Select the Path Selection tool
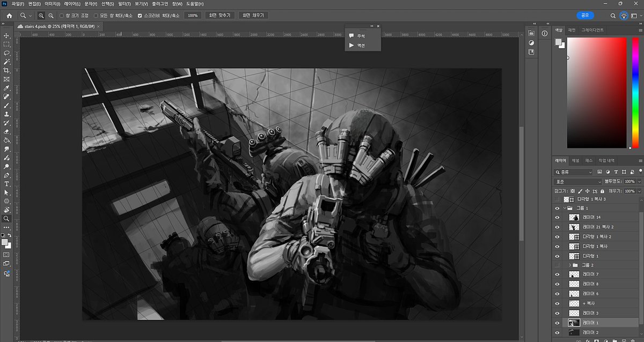The image size is (644, 342). click(6, 192)
